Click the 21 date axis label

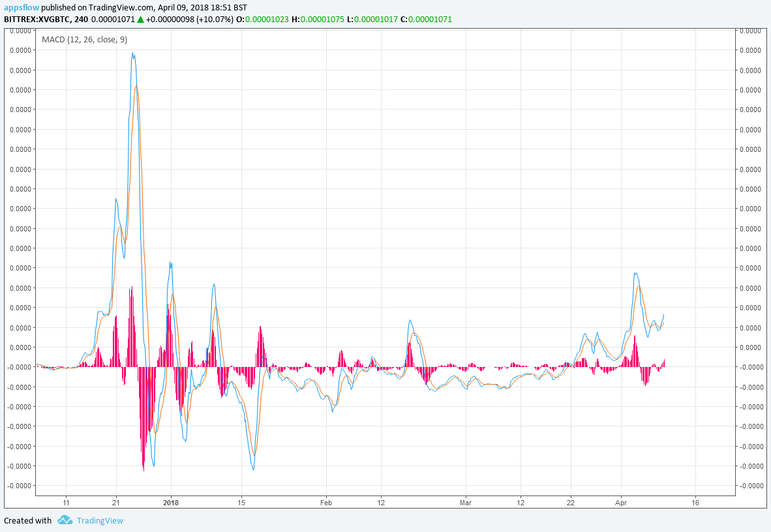pyautogui.click(x=116, y=503)
